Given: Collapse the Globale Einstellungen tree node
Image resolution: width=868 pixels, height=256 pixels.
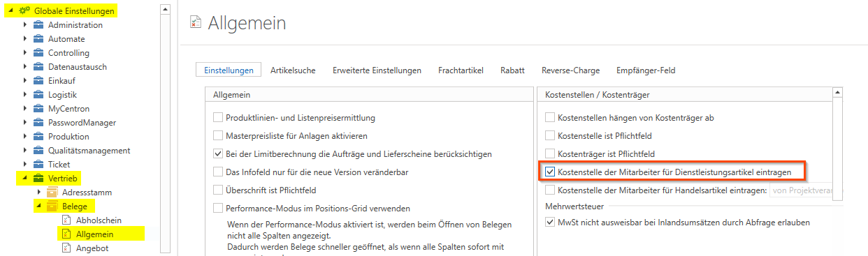Looking at the screenshot, I should click(11, 11).
